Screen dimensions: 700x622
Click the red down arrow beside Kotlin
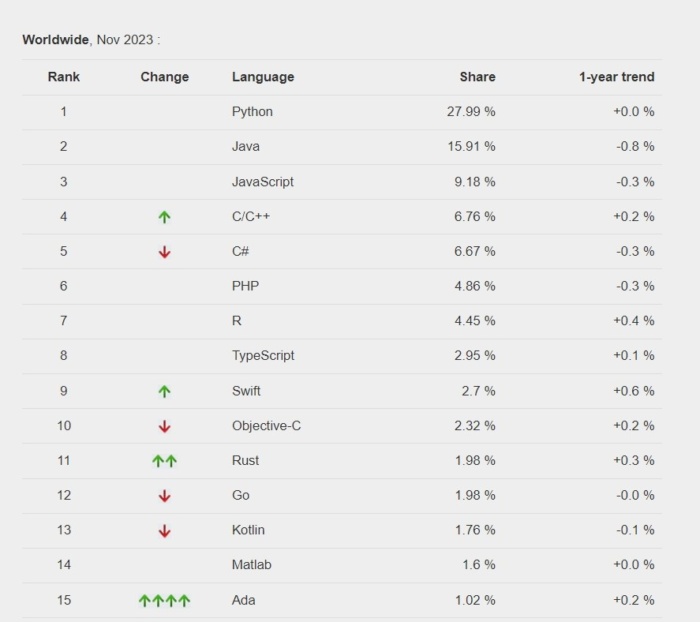[x=164, y=531]
